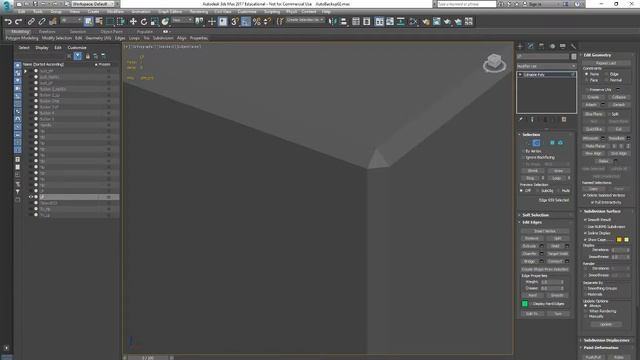
Task: Switch to the Hierarchy command panel
Action: [541, 46]
